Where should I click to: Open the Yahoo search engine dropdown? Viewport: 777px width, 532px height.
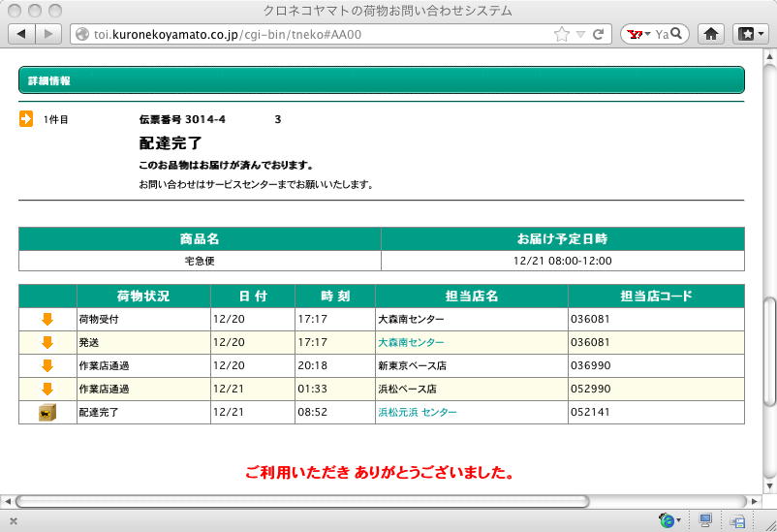click(x=638, y=34)
